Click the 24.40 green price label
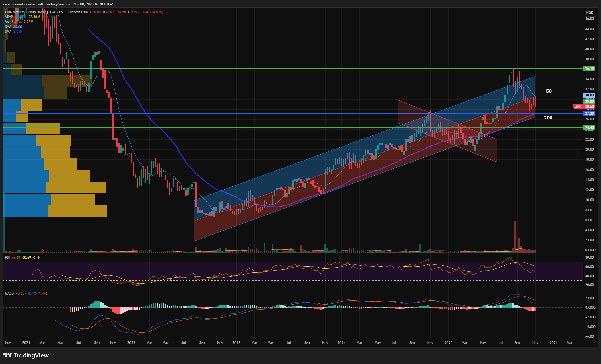The image size is (601, 364). pyautogui.click(x=589, y=128)
